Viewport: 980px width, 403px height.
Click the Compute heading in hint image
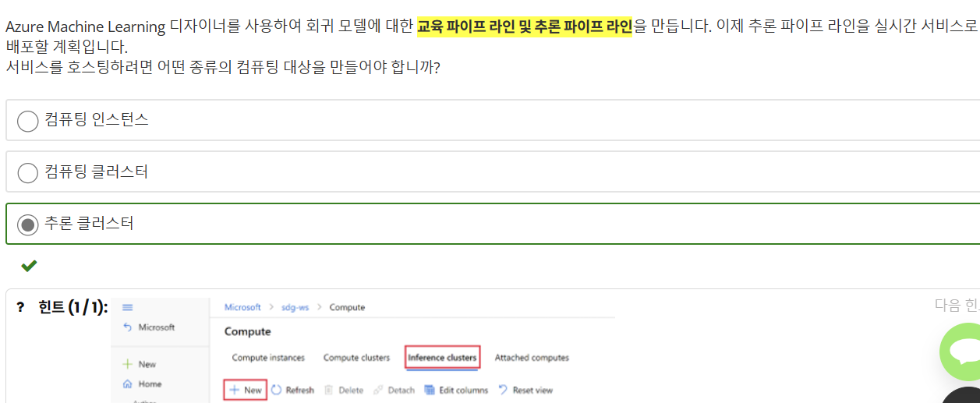pos(248,331)
